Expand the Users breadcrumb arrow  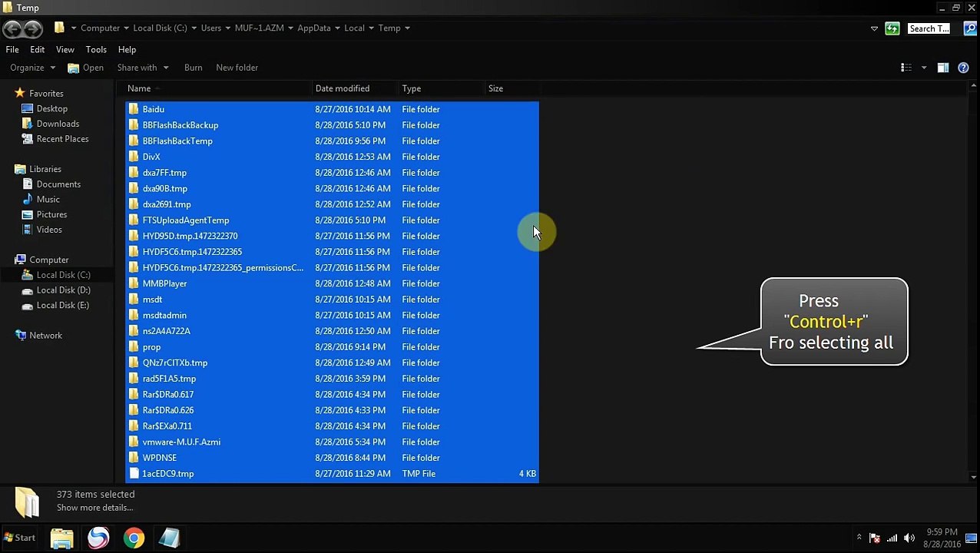pyautogui.click(x=227, y=28)
